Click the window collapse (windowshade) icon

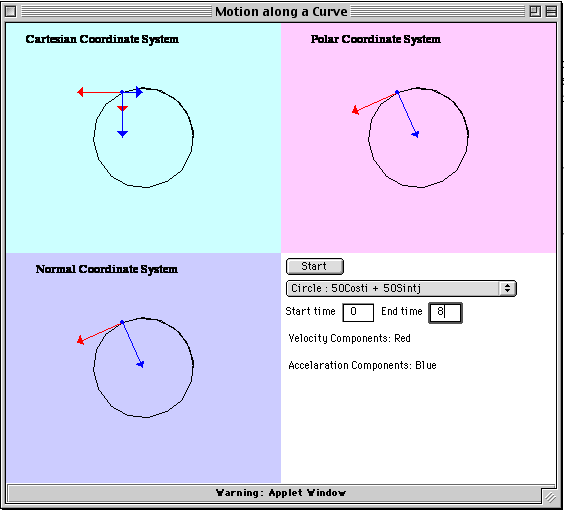pos(551,12)
